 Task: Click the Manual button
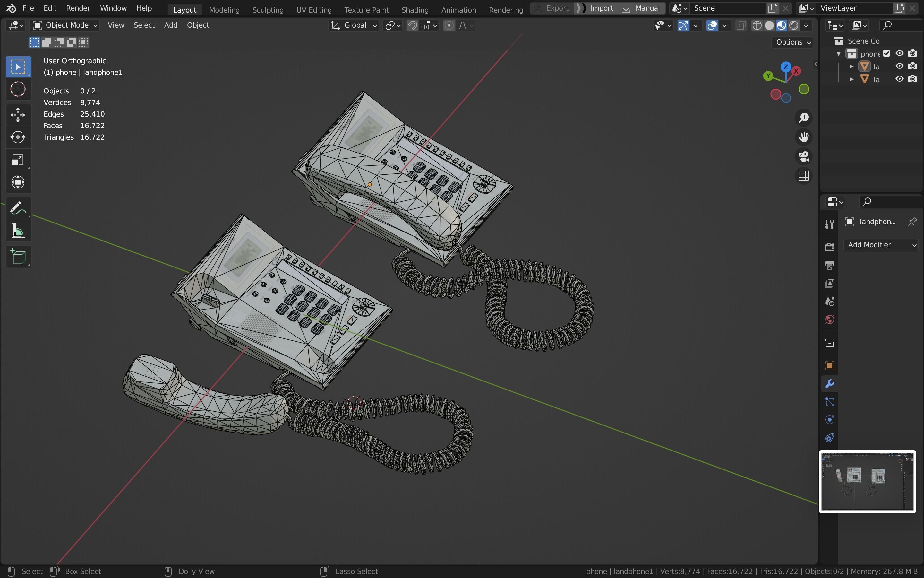(642, 8)
